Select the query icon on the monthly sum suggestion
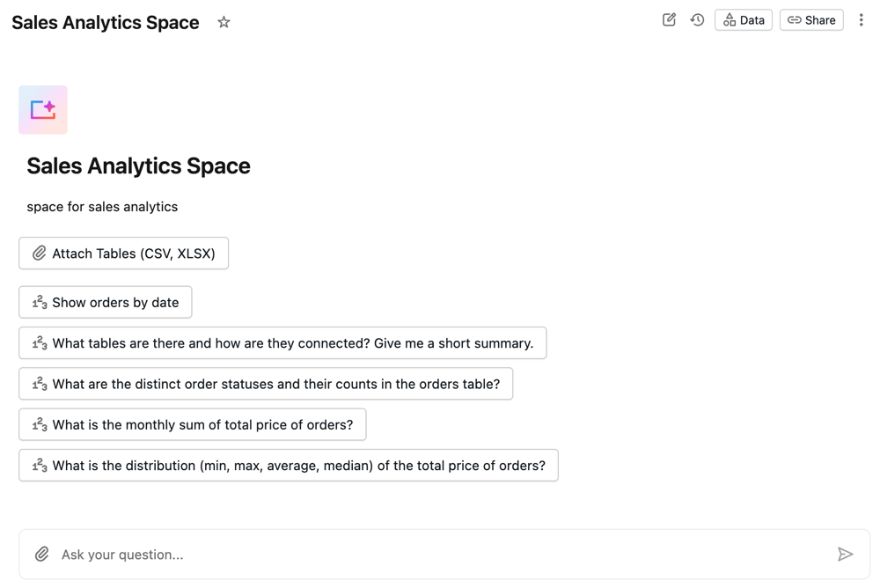Viewport: 880px width, 588px height. coord(39,424)
